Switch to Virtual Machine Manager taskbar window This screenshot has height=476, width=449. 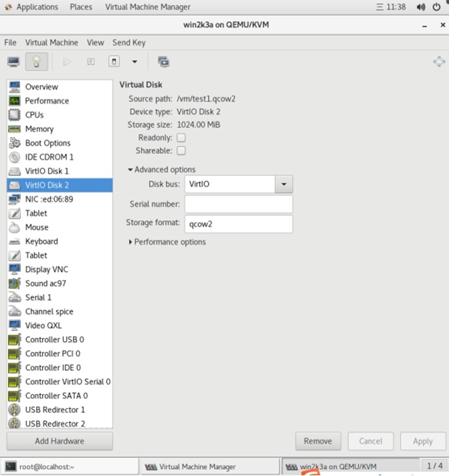tap(210, 467)
